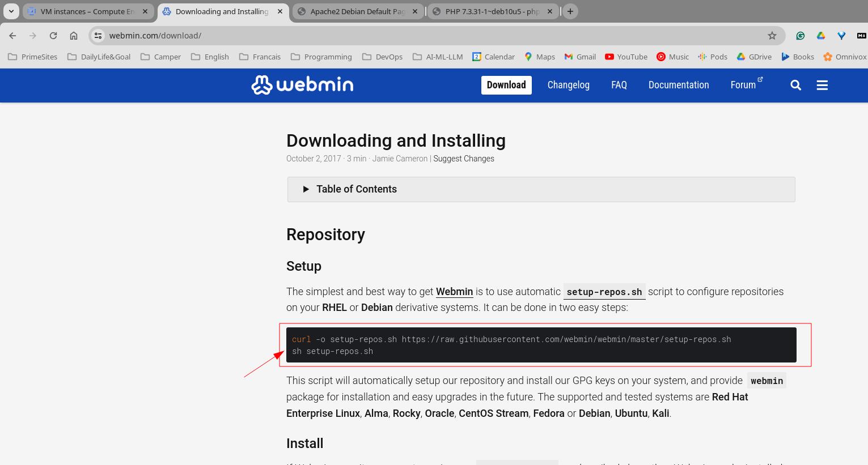Open YouTube bookmark

click(x=626, y=57)
